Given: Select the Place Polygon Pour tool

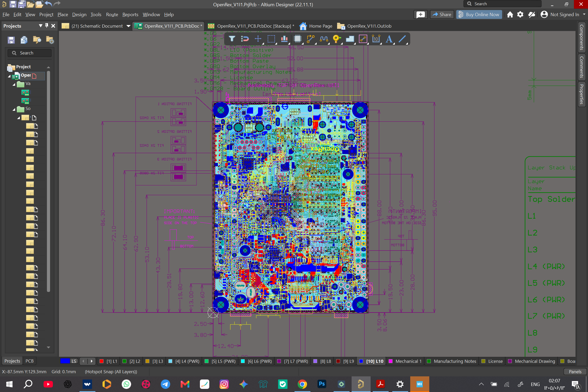Looking at the screenshot, I should coord(350,39).
